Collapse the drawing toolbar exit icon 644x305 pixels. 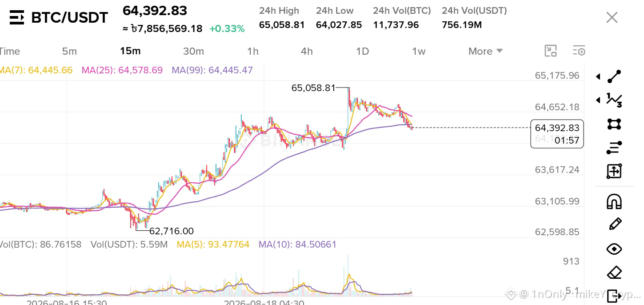click(614, 296)
